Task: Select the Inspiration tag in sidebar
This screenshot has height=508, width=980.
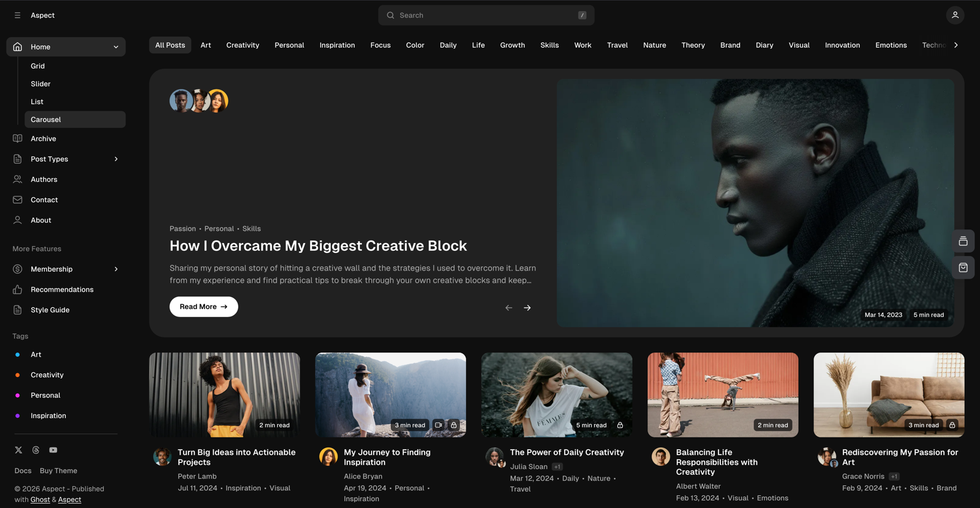Action: click(x=48, y=416)
